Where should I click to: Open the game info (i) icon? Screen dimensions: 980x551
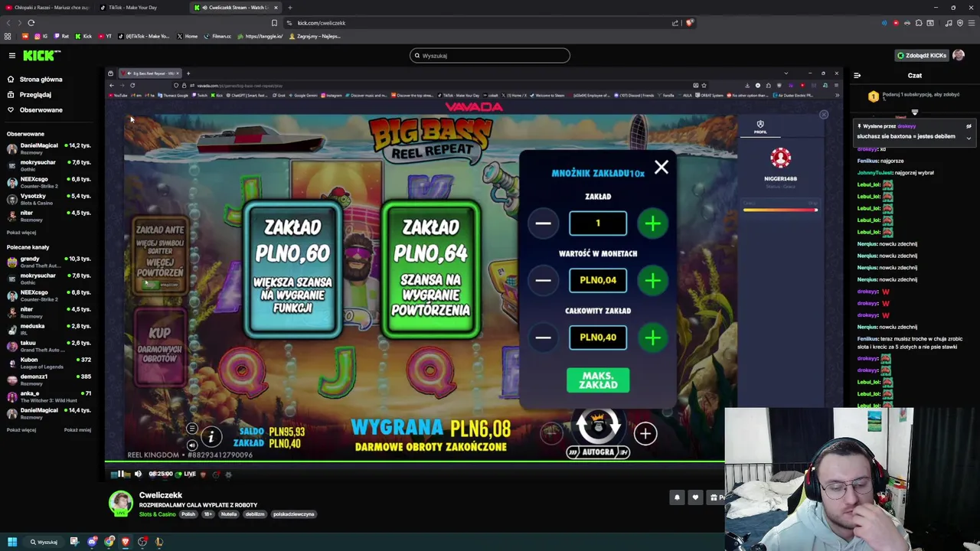[211, 436]
